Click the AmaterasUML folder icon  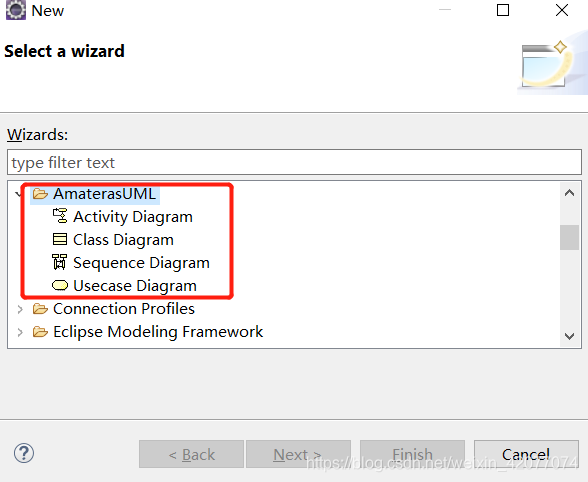point(40,194)
